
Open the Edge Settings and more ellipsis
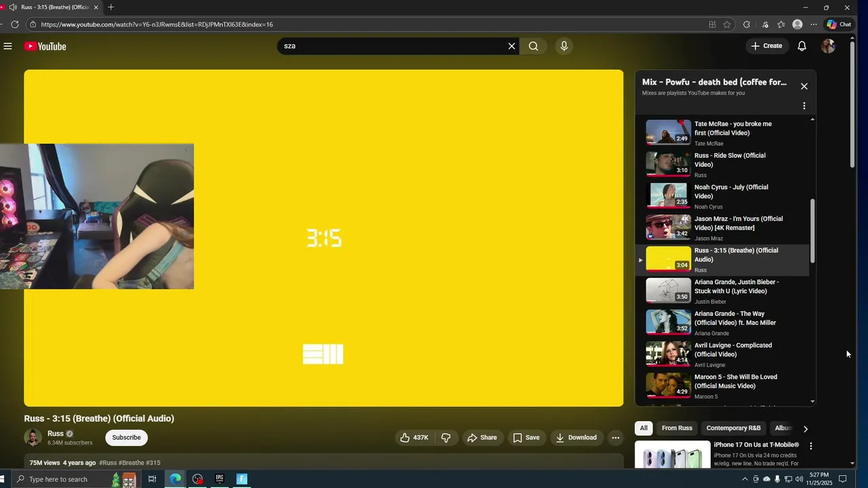814,24
